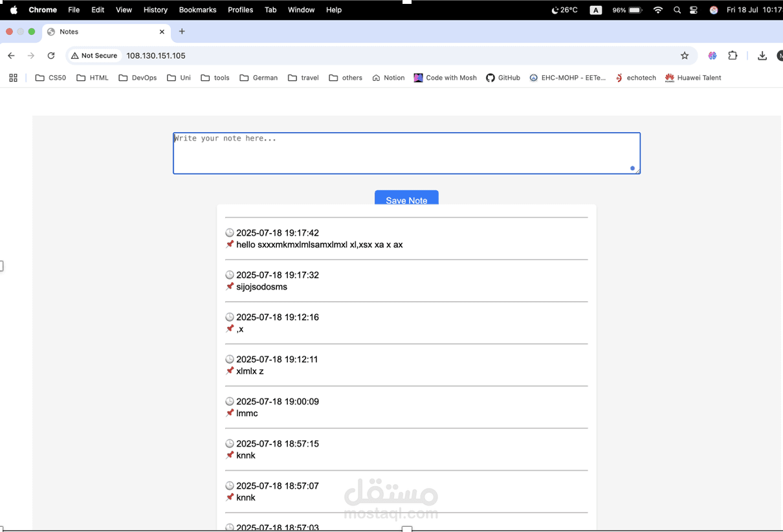This screenshot has height=532, width=783.
Task: Open the Extensions puzzle-piece icon
Action: (x=733, y=56)
